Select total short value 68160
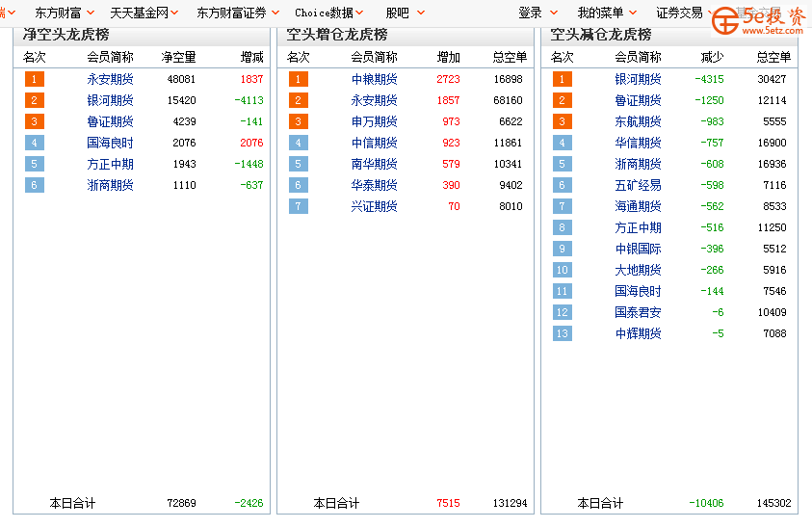Screen dimensions: 812x528 coord(508,100)
